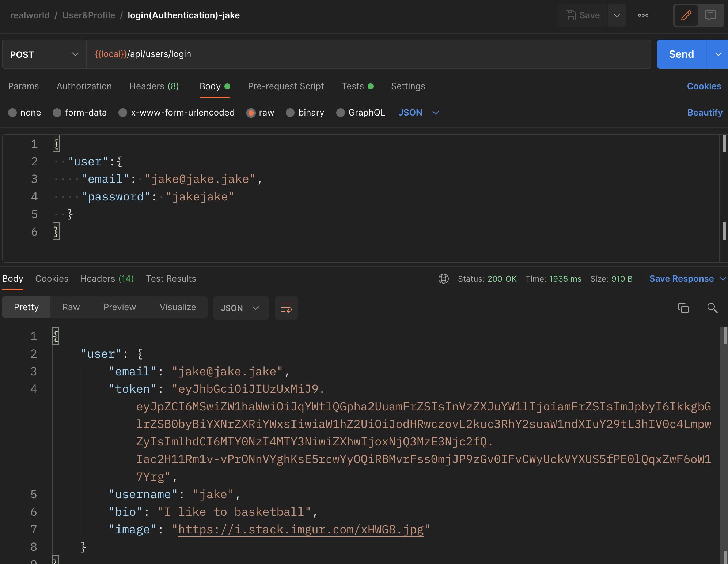Select the form-data body type
The width and height of the screenshot is (728, 564).
tap(57, 113)
